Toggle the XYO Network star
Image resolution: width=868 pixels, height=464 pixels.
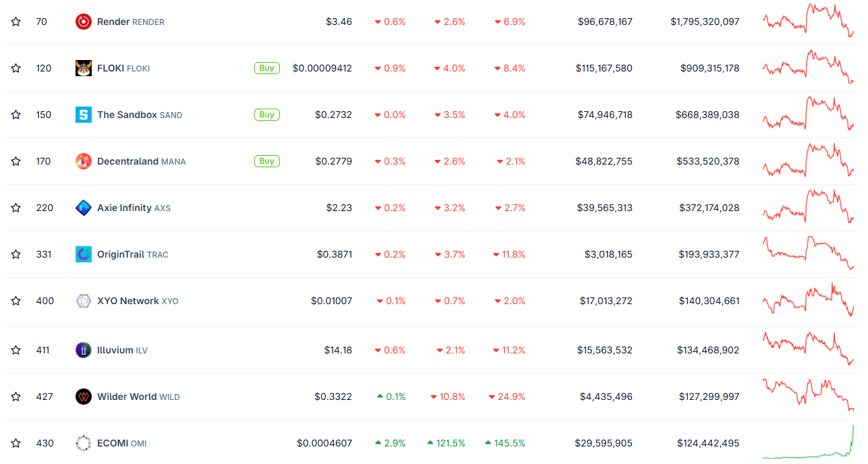16,301
